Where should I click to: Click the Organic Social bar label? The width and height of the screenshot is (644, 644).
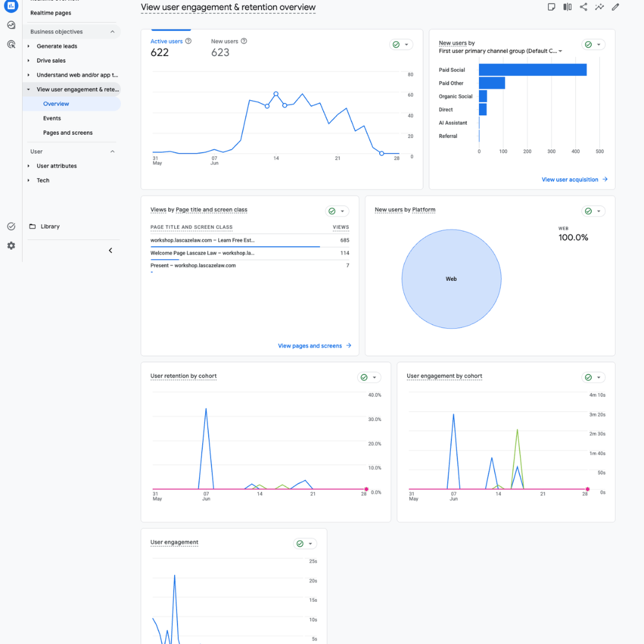point(456,97)
